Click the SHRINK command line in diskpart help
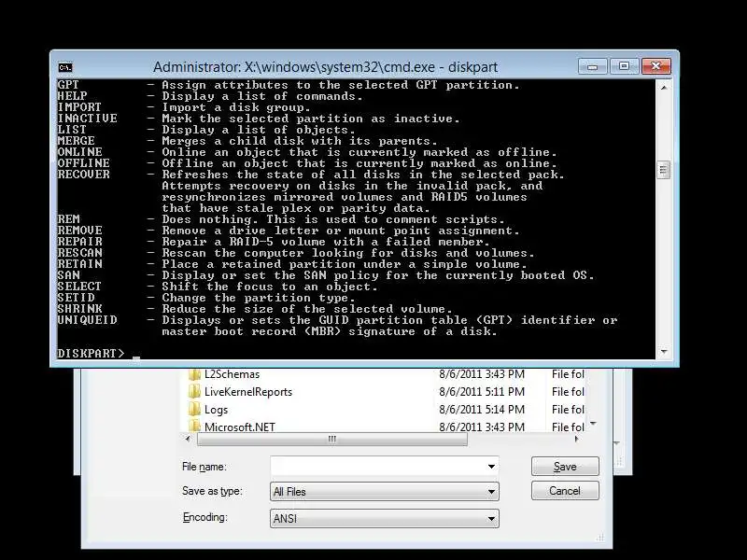Viewport: 747px width, 560px height. 254,309
